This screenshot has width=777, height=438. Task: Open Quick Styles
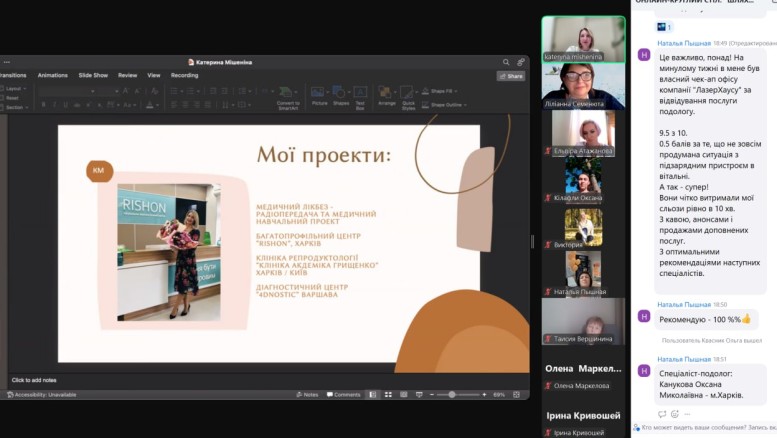click(x=408, y=98)
